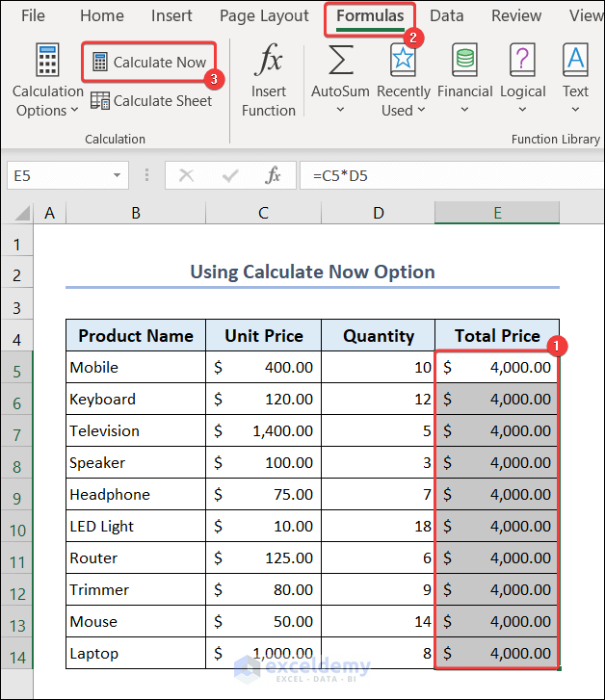Open the File menu
The width and height of the screenshot is (605, 700).
coord(33,15)
